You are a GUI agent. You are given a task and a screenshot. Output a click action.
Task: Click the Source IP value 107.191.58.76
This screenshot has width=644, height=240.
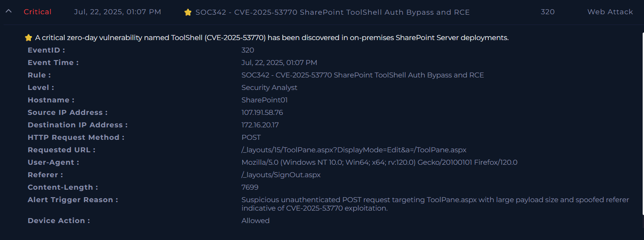(x=262, y=113)
